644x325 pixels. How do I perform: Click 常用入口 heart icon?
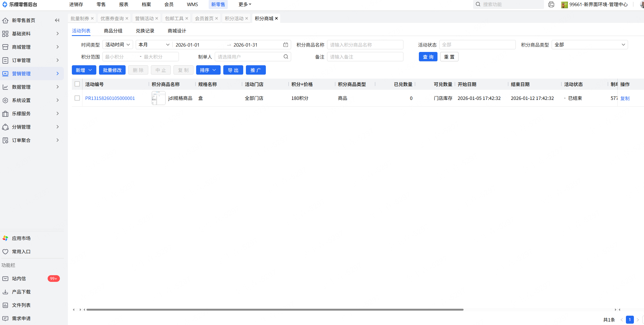[x=5, y=251]
